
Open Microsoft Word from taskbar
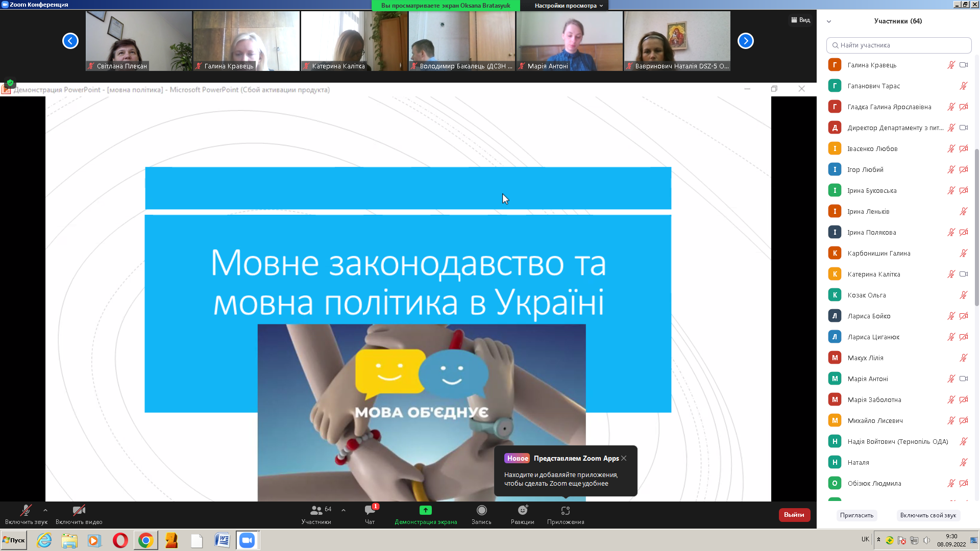click(222, 540)
